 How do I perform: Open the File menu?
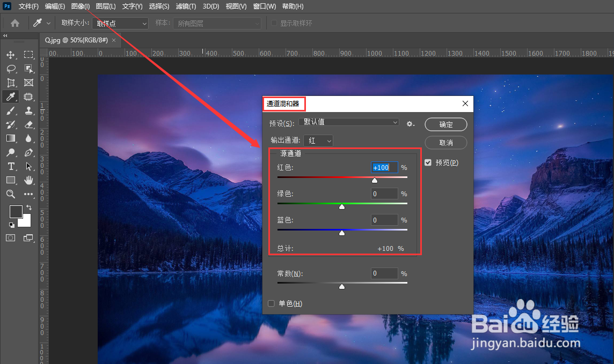28,6
